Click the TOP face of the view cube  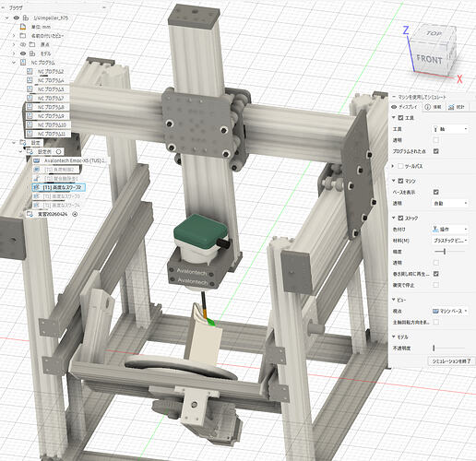[x=434, y=33]
